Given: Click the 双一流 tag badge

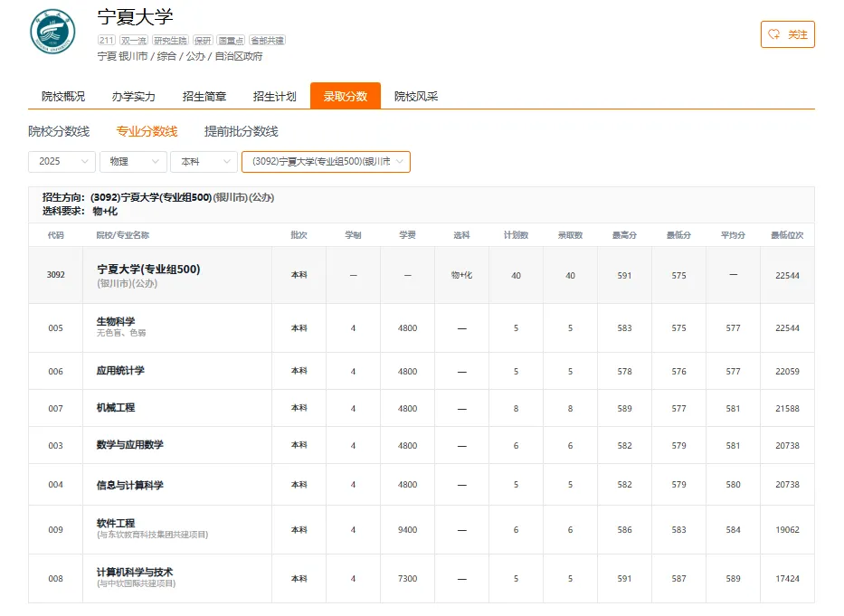Looking at the screenshot, I should [134, 41].
